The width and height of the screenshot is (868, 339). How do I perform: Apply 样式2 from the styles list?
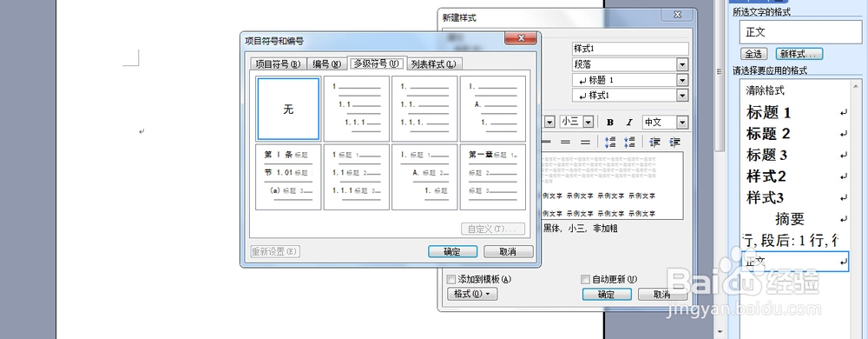[794, 176]
